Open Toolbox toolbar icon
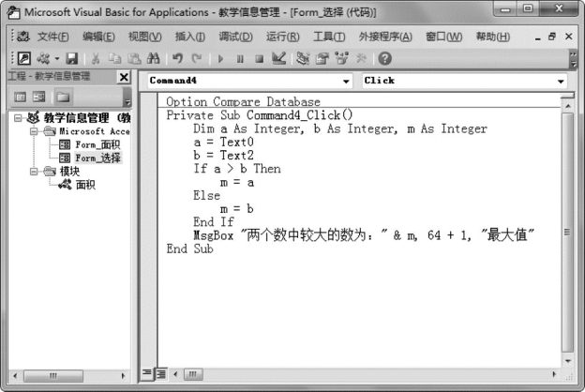The width and height of the screenshot is (585, 392). pyautogui.click(x=361, y=58)
